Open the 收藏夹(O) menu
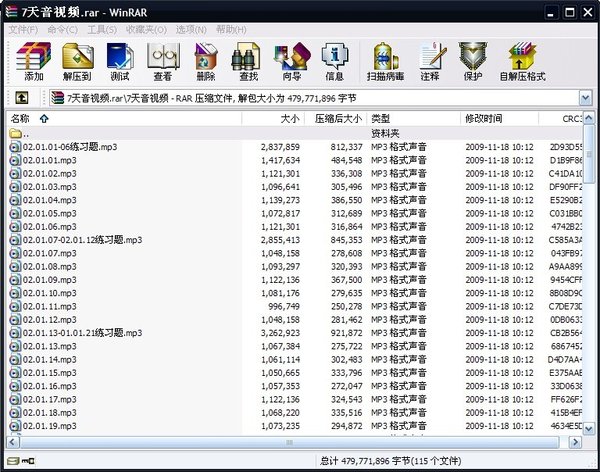 146,29
